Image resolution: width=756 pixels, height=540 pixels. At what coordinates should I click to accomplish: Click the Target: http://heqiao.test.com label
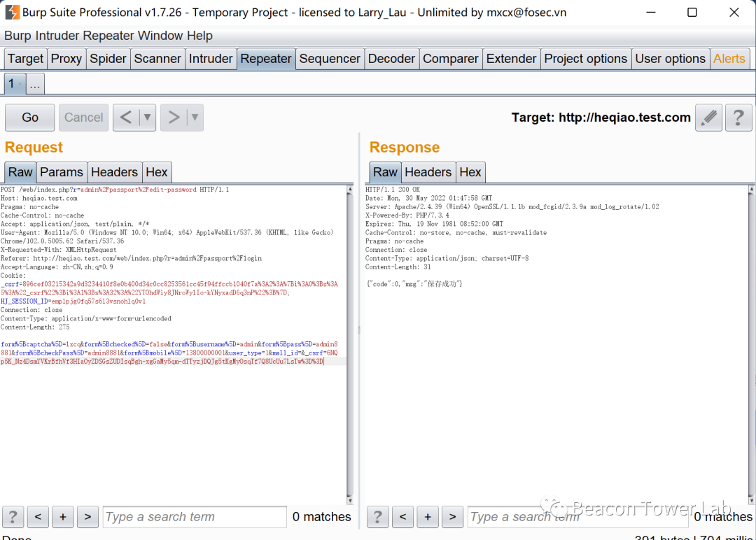[x=601, y=118]
